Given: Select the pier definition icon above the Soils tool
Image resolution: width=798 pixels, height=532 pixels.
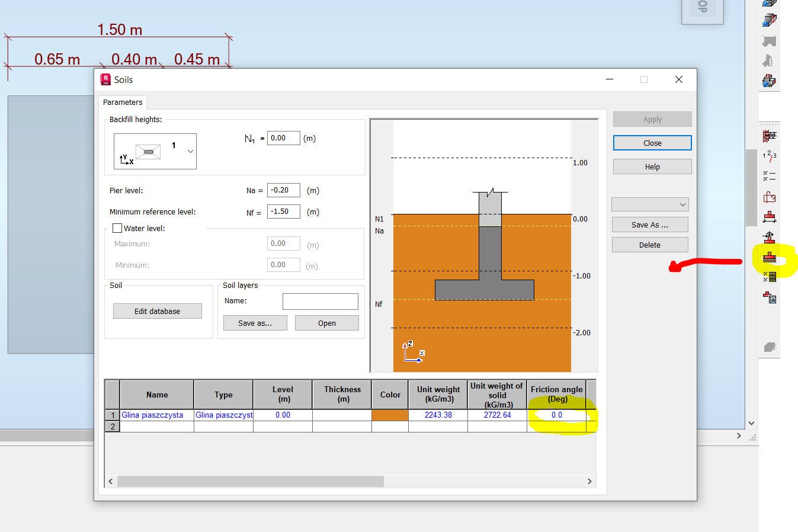Looking at the screenshot, I should click(768, 237).
